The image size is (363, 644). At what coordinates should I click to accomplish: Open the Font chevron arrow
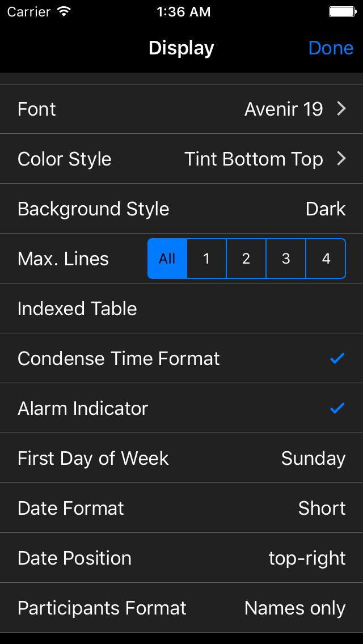click(341, 109)
